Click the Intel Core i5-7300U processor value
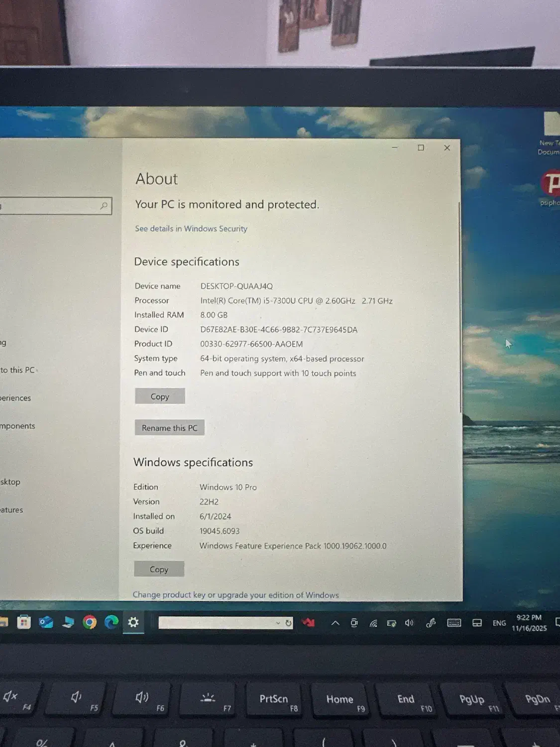This screenshot has width=560, height=747. click(x=296, y=301)
